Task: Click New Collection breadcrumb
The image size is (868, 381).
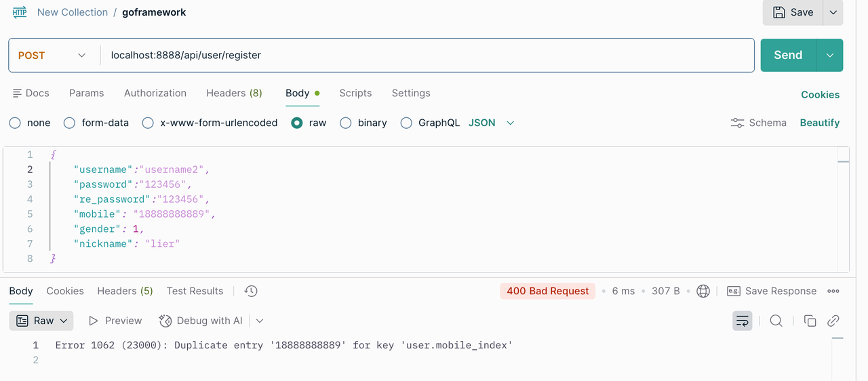Action: coord(73,12)
